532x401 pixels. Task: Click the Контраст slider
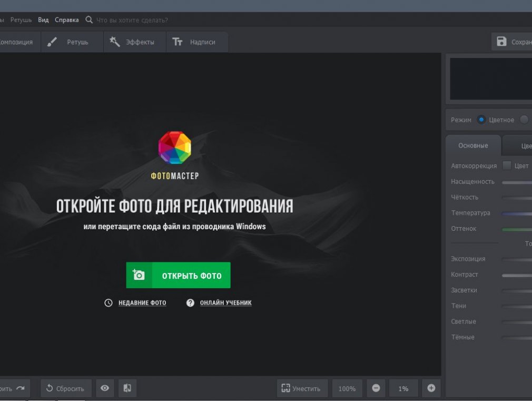517,276
